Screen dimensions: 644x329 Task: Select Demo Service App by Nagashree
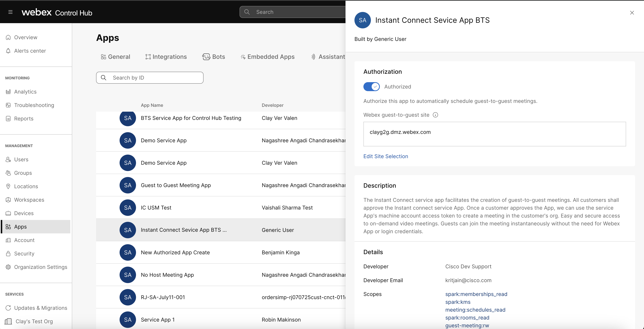pyautogui.click(x=221, y=140)
